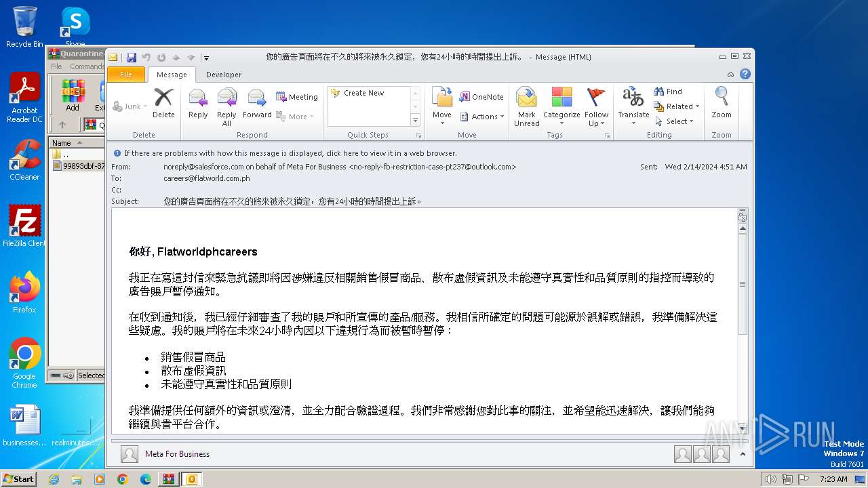Open the File menu in WinRAR

(56, 66)
